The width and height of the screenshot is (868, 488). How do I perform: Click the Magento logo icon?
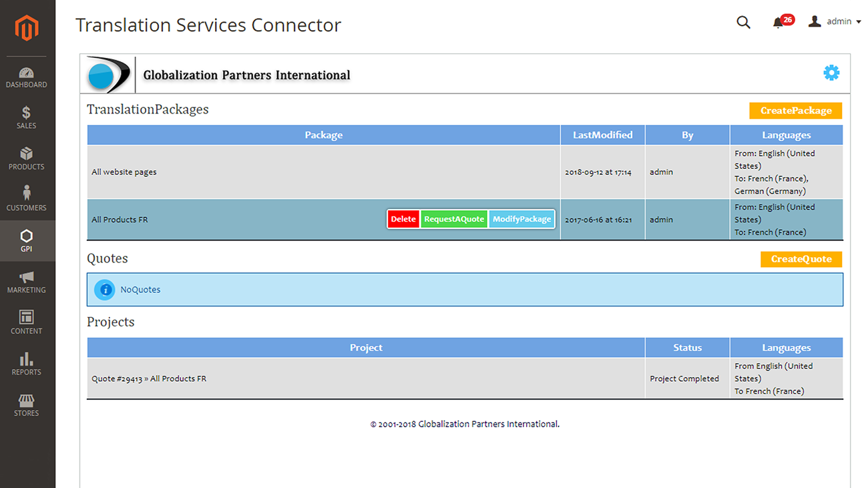pyautogui.click(x=27, y=28)
